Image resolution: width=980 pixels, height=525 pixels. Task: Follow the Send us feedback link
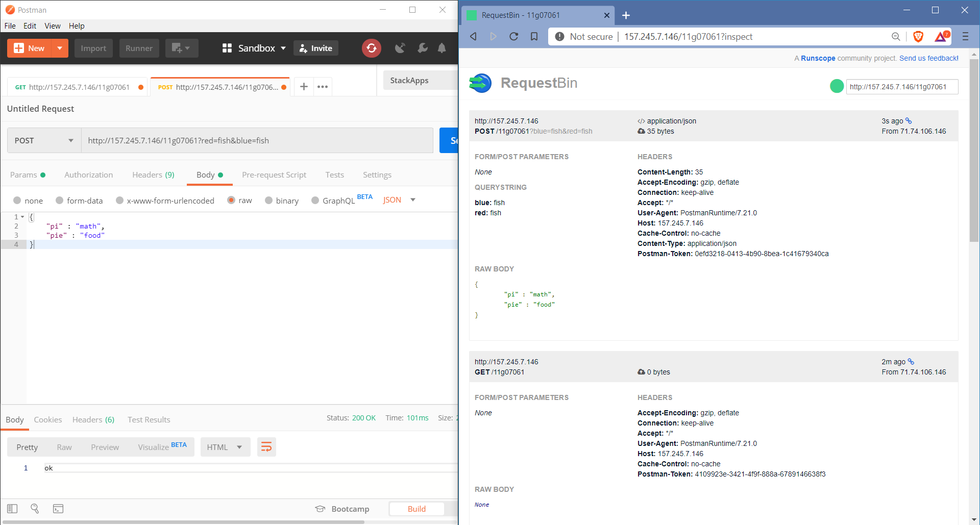[928, 58]
